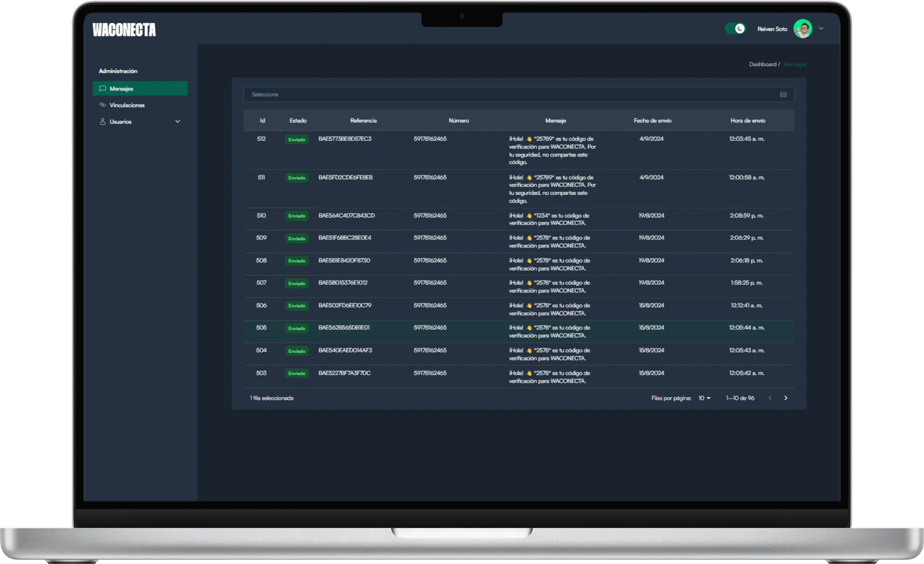This screenshot has width=924, height=564.
Task: Select the row with Id 505
Action: click(x=261, y=328)
